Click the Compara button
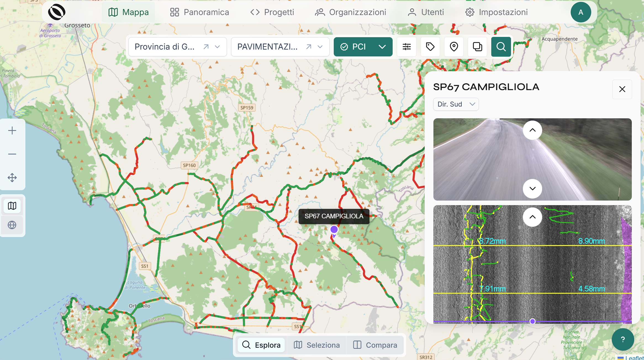 pos(375,345)
